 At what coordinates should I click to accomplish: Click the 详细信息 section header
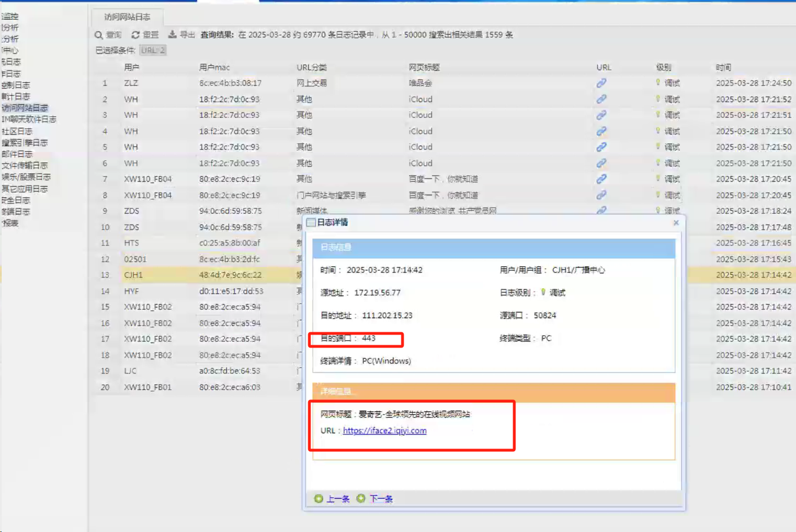point(494,392)
